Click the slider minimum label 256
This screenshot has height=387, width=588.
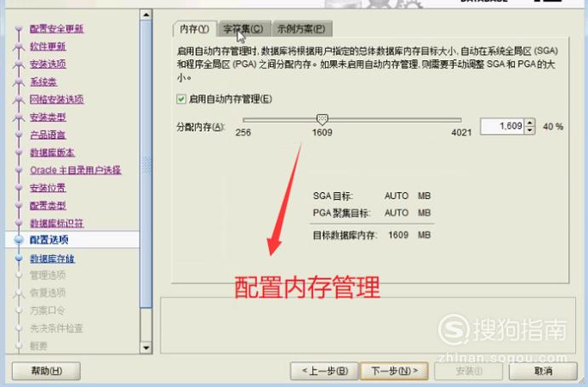243,133
